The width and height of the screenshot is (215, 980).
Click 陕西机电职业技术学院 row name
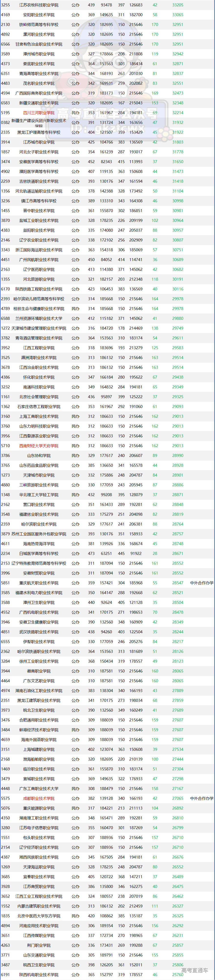click(39, 975)
